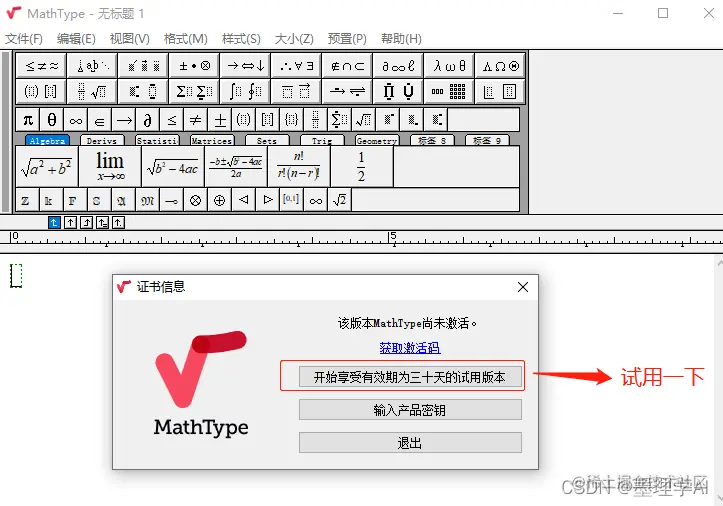The image size is (723, 506).
Task: Open 获取激活码 link
Action: pos(410,347)
